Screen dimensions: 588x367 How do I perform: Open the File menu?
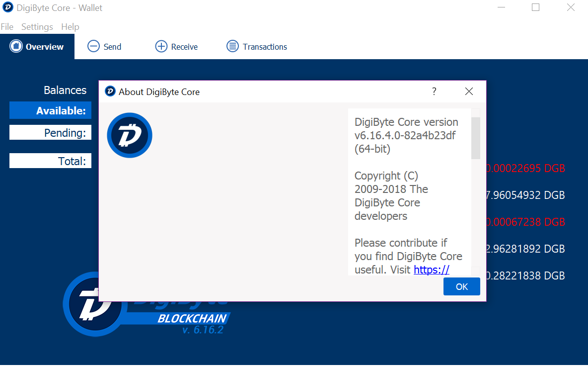point(7,26)
